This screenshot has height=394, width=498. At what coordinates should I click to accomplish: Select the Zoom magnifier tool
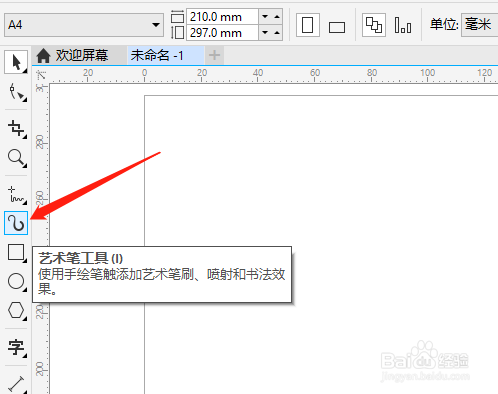click(x=16, y=158)
